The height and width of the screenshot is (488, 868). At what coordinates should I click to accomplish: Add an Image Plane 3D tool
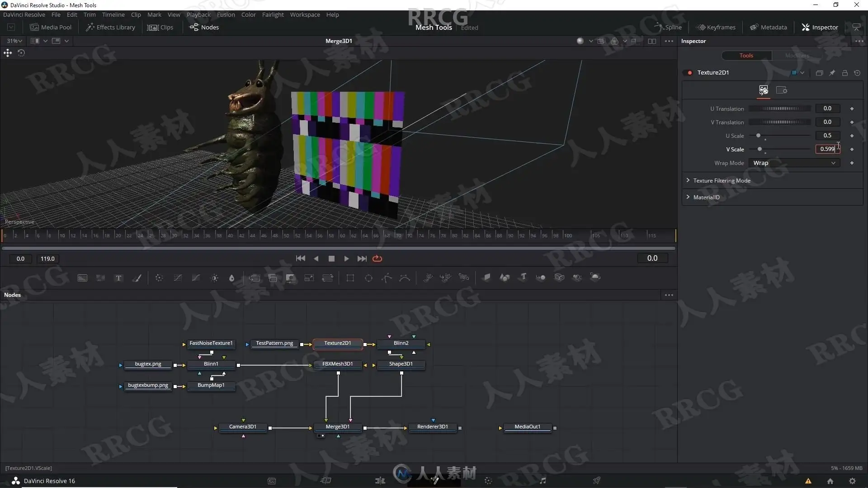pyautogui.click(x=486, y=277)
